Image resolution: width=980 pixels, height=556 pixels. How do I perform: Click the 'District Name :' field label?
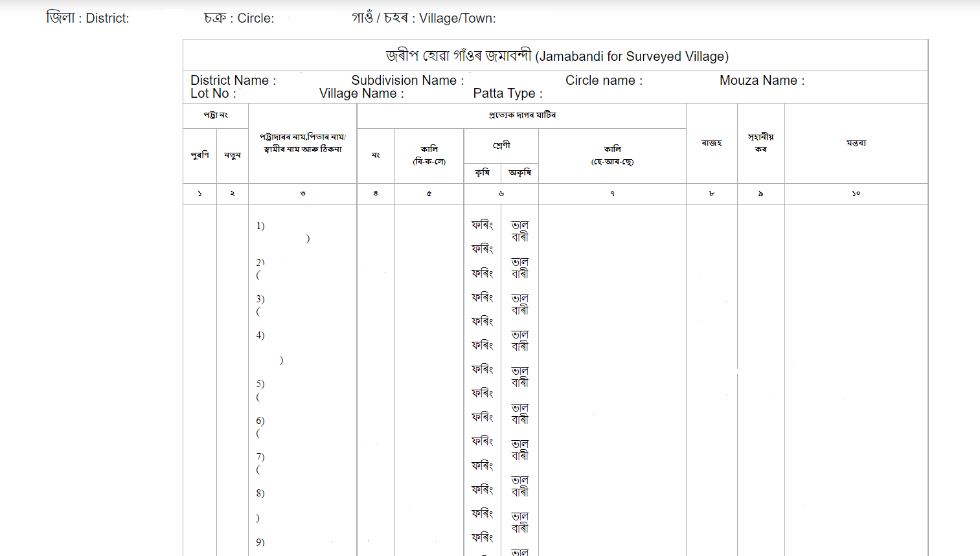coord(233,80)
